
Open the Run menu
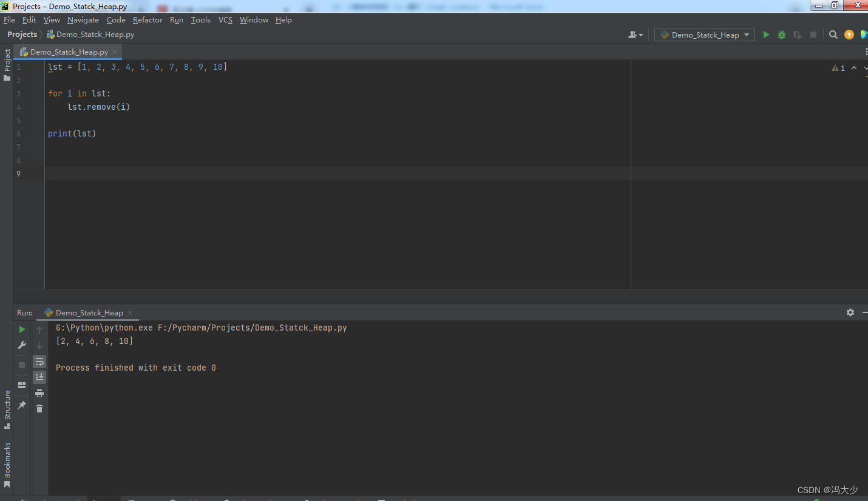coord(177,20)
